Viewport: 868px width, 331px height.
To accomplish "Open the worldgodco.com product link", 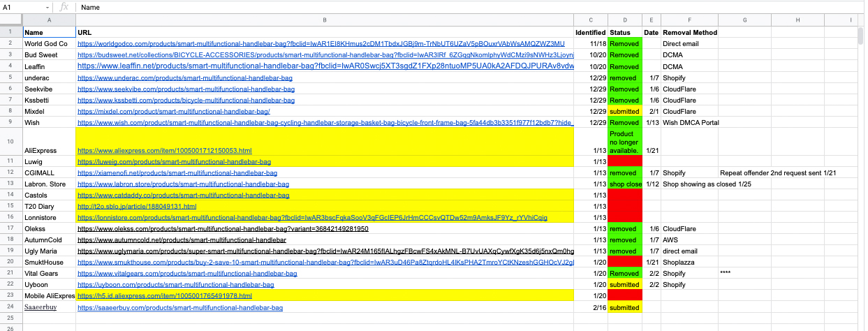I will (321, 44).
